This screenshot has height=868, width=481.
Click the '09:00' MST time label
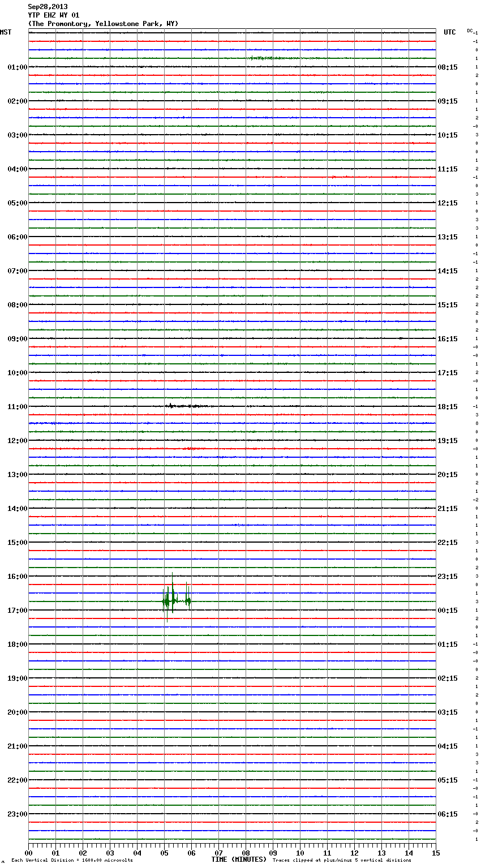coord(17,339)
